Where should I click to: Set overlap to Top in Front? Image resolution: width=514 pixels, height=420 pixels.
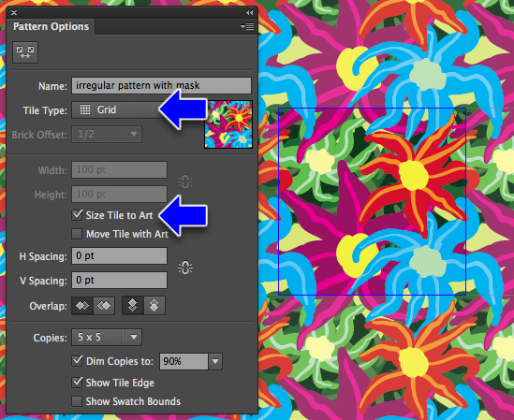pyautogui.click(x=132, y=306)
